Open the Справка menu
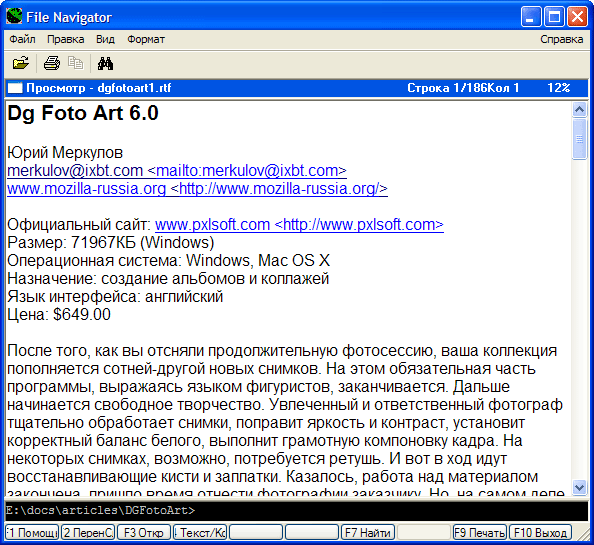This screenshot has height=545, width=594. tap(561, 39)
